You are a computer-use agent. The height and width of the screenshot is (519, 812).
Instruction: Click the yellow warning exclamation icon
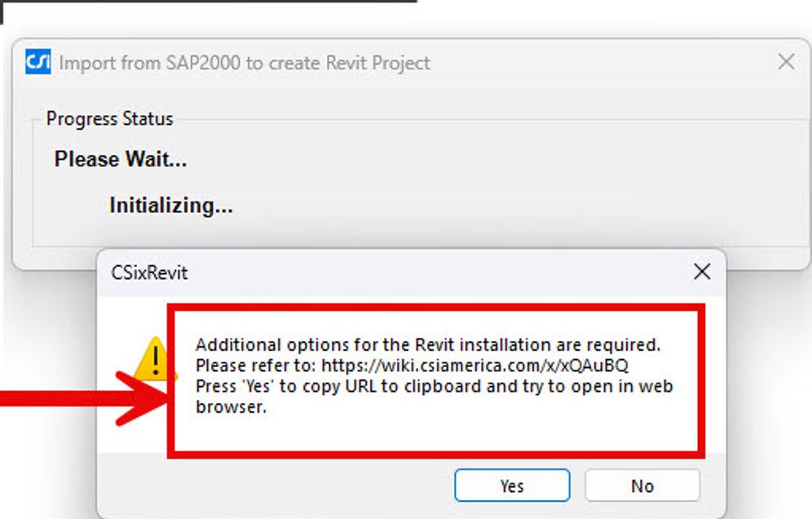153,359
